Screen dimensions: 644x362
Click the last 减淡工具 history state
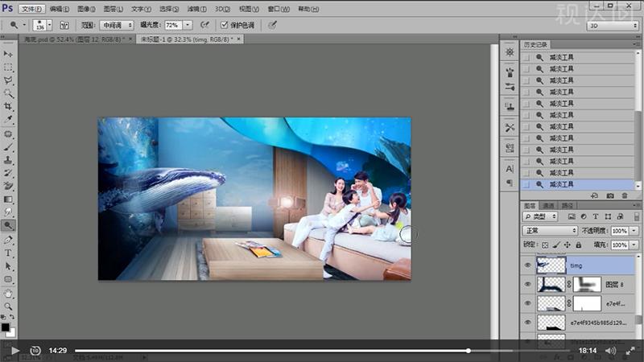[562, 184]
